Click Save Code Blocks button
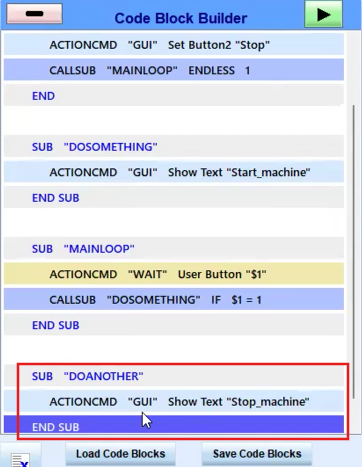Viewport: 362px width, 467px height. point(257,454)
